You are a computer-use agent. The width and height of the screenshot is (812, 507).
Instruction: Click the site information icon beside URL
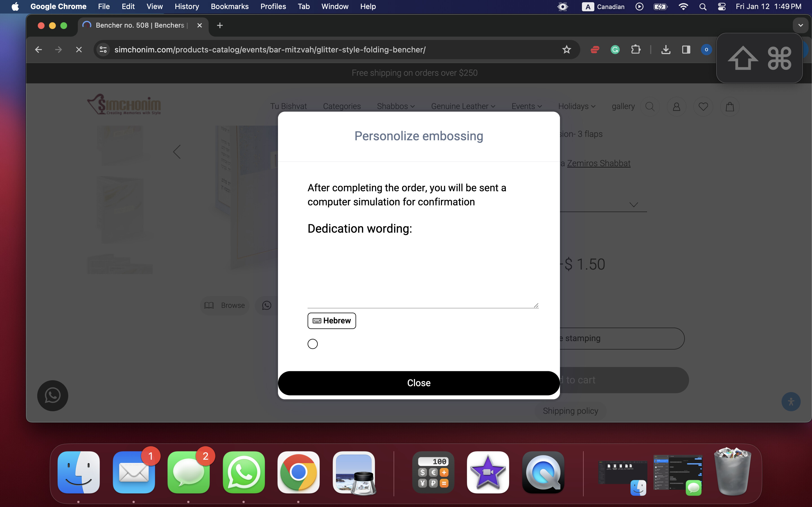coord(103,50)
